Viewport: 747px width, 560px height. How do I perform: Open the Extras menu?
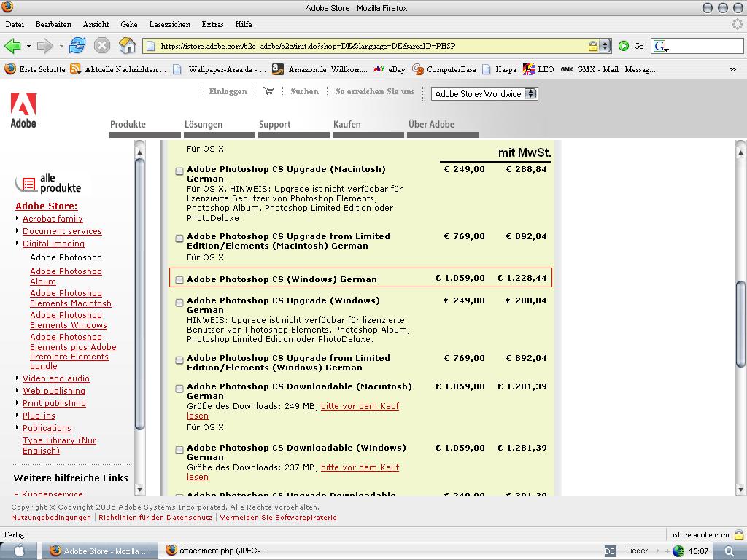pyautogui.click(x=212, y=24)
